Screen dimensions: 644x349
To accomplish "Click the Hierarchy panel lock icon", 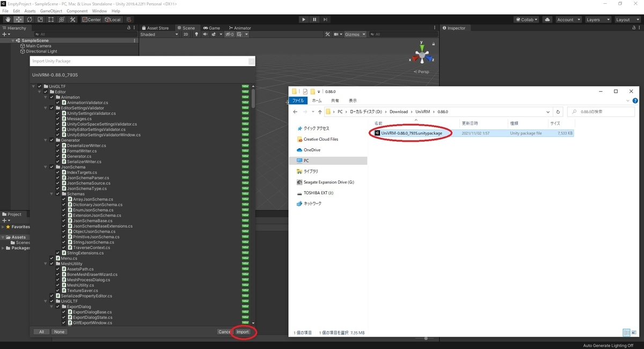I will pyautogui.click(x=128, y=28).
